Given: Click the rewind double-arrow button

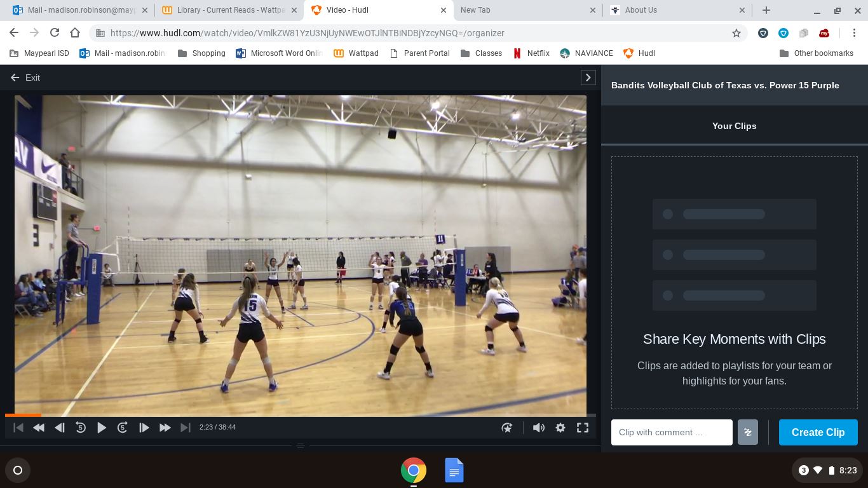Looking at the screenshot, I should click(x=39, y=428).
